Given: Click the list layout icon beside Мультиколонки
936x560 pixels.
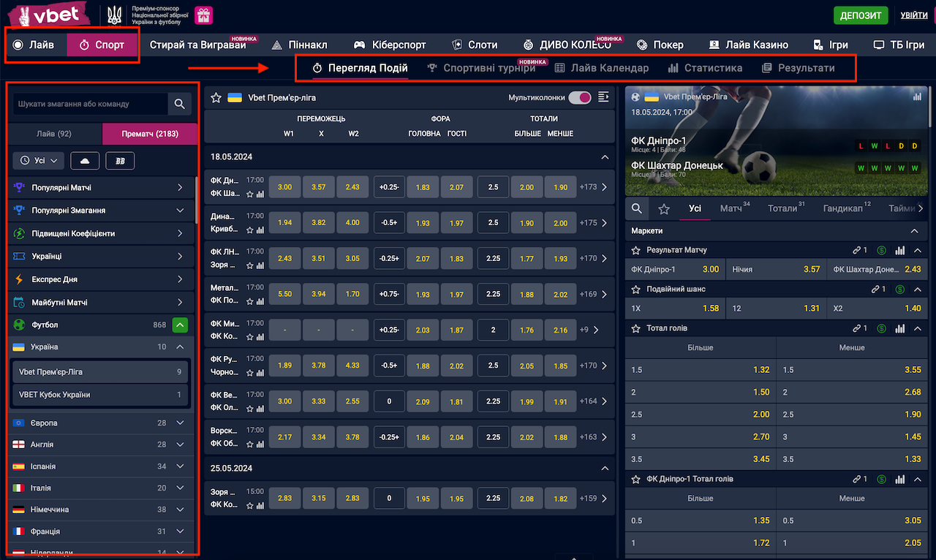Looking at the screenshot, I should pos(603,97).
